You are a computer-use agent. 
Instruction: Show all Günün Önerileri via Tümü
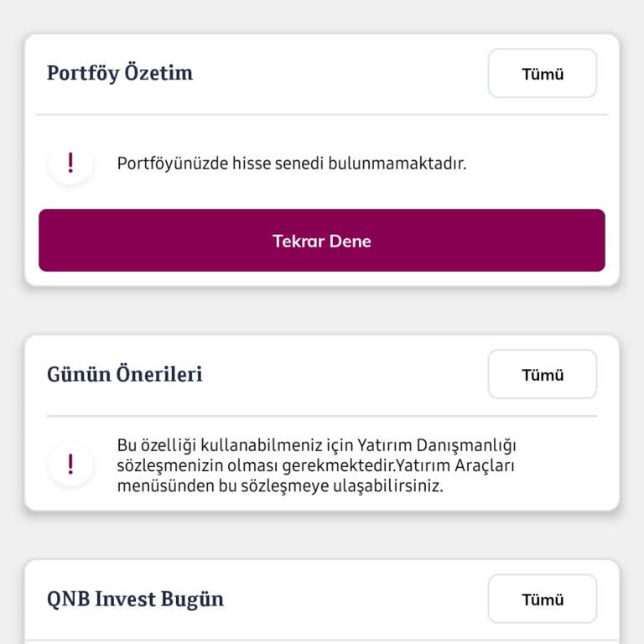tap(542, 375)
